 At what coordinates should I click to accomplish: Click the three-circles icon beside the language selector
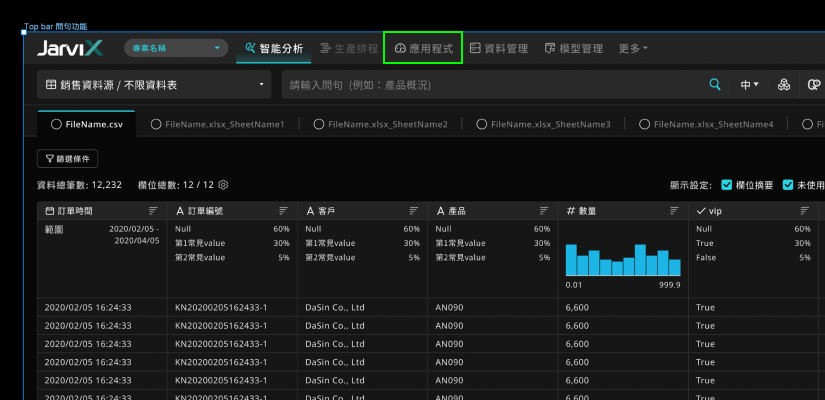click(x=784, y=84)
